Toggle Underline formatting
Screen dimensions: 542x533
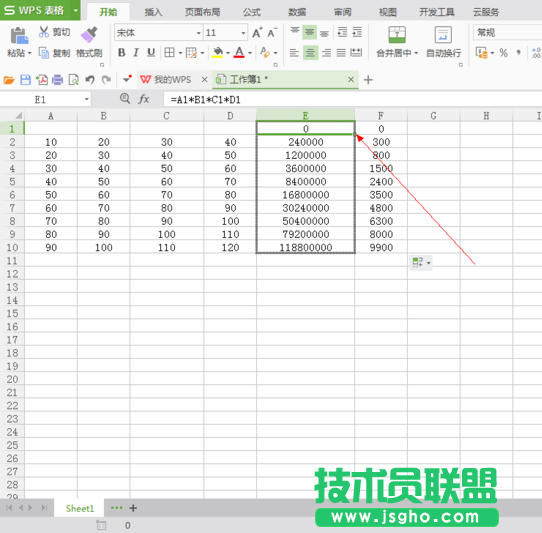151,53
